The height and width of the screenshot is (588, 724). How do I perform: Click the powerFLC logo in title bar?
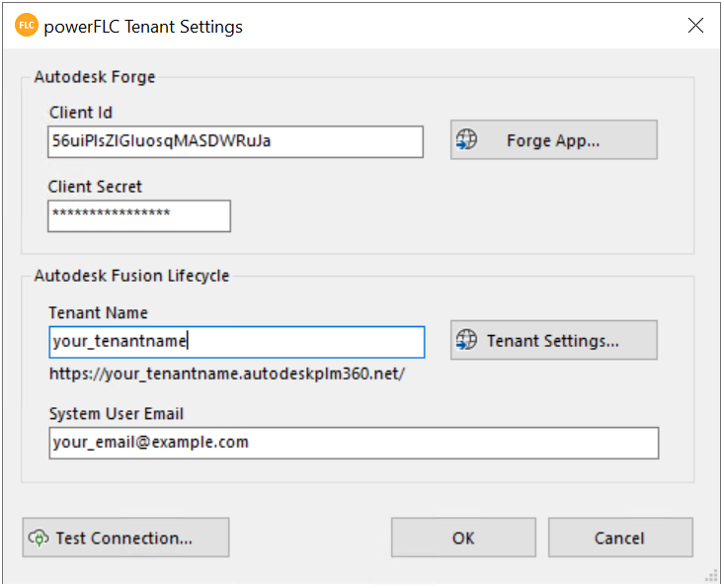[x=27, y=27]
